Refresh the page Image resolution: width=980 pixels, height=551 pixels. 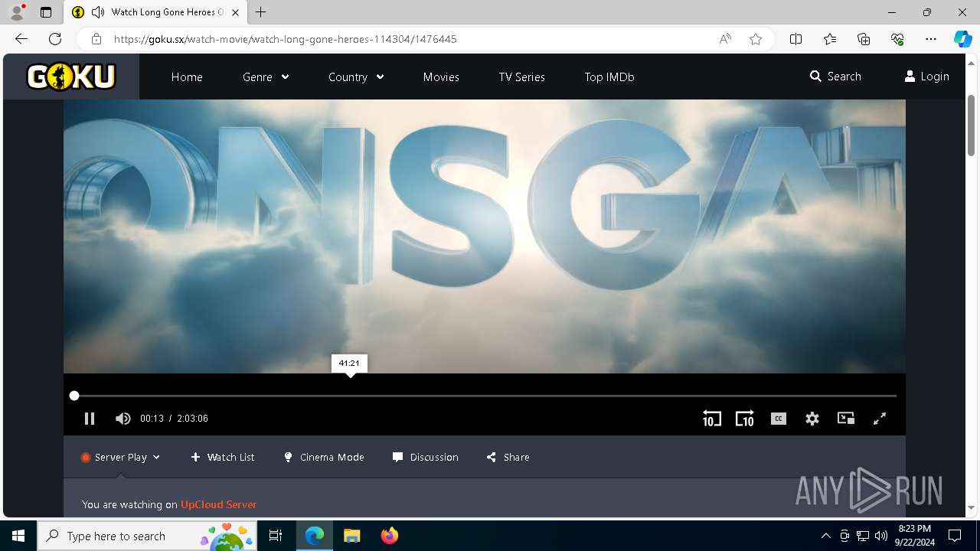coord(55,39)
